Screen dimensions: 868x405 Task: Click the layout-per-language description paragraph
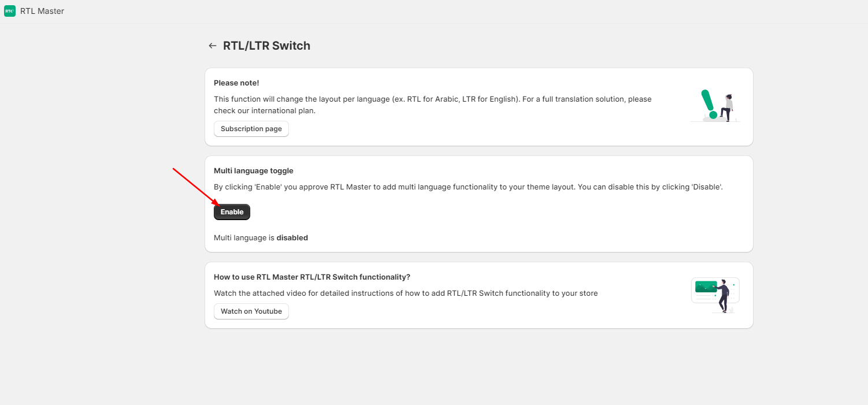433,105
